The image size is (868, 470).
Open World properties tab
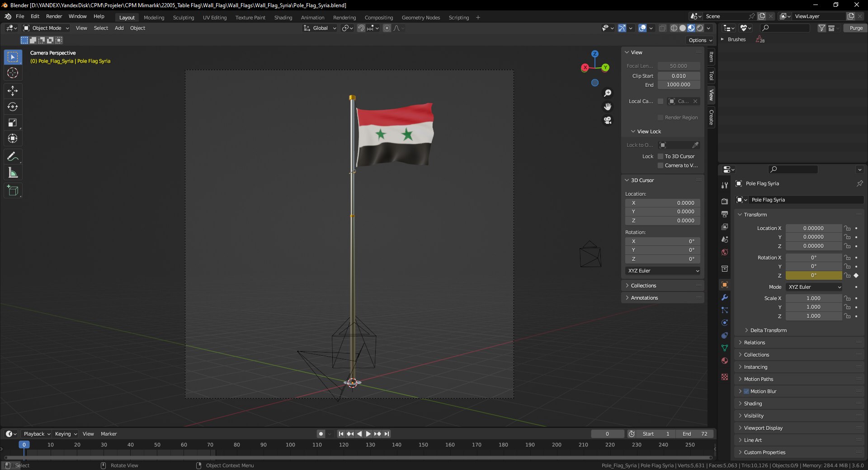point(725,252)
